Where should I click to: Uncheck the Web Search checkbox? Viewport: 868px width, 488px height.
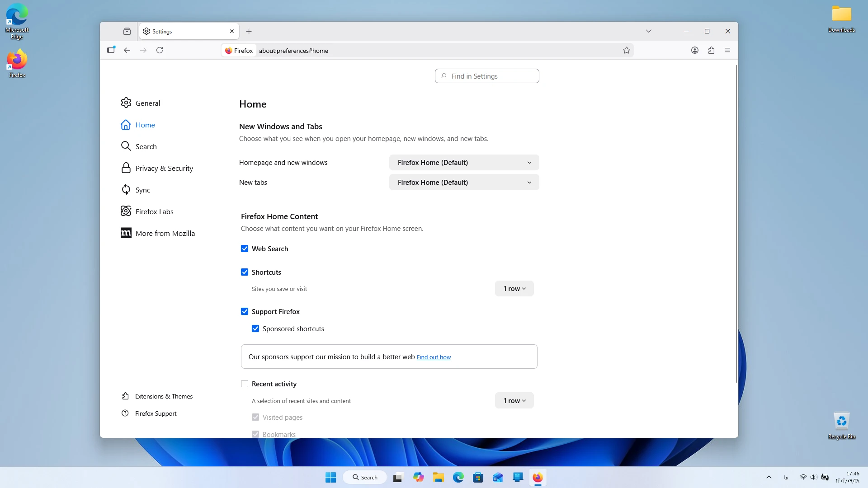pos(245,249)
